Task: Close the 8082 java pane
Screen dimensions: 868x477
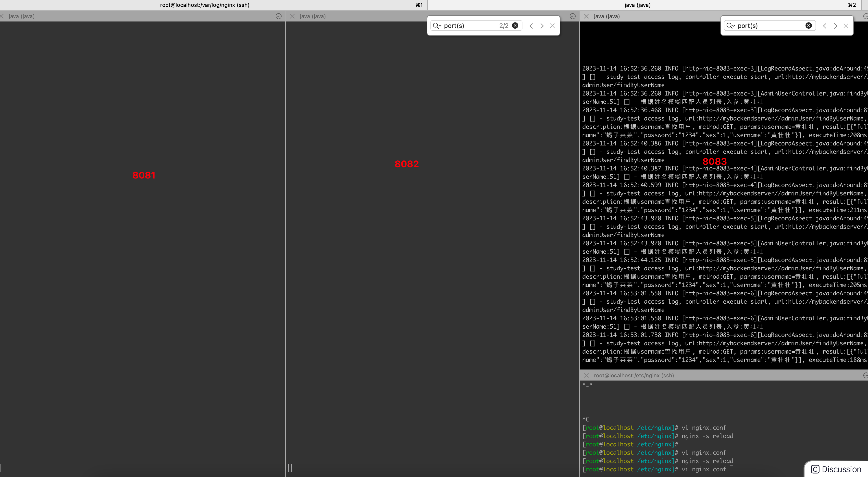Action: (292, 16)
